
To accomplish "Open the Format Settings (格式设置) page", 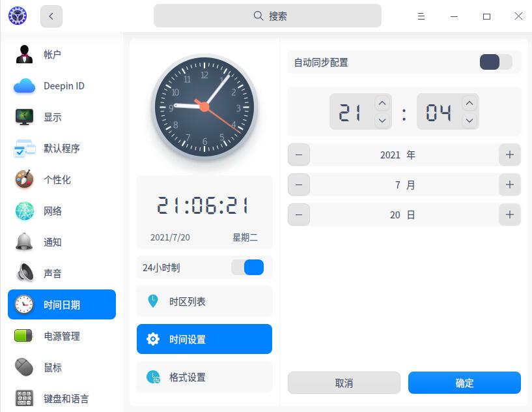I will point(204,377).
